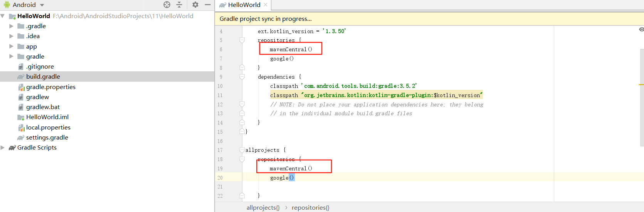Expand the gradle folder

point(11,56)
